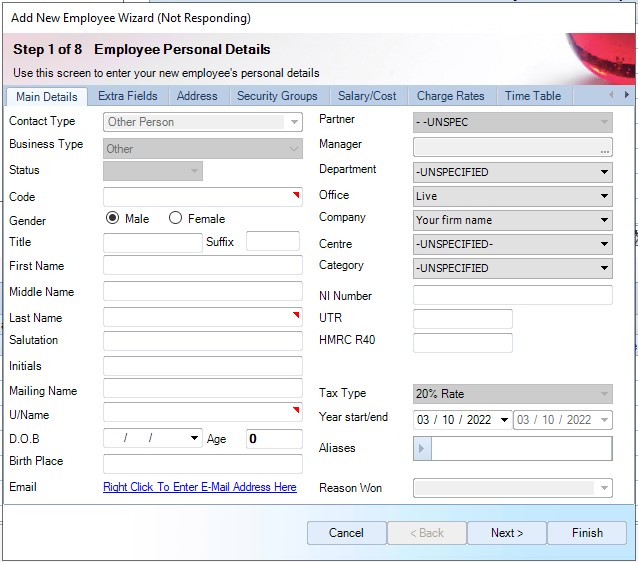Open the Address tab

197,96
